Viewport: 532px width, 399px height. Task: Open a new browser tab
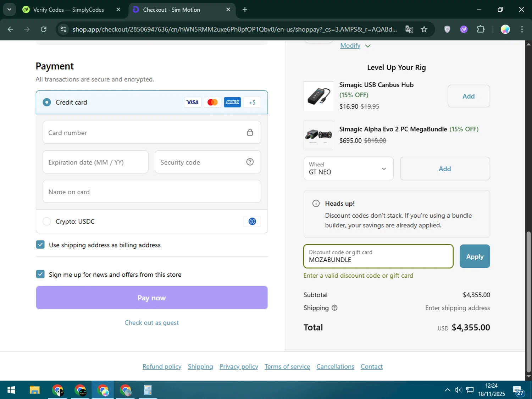245,10
